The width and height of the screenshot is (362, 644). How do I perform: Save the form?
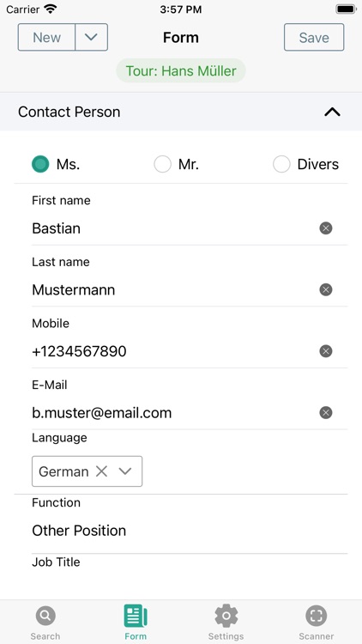314,37
